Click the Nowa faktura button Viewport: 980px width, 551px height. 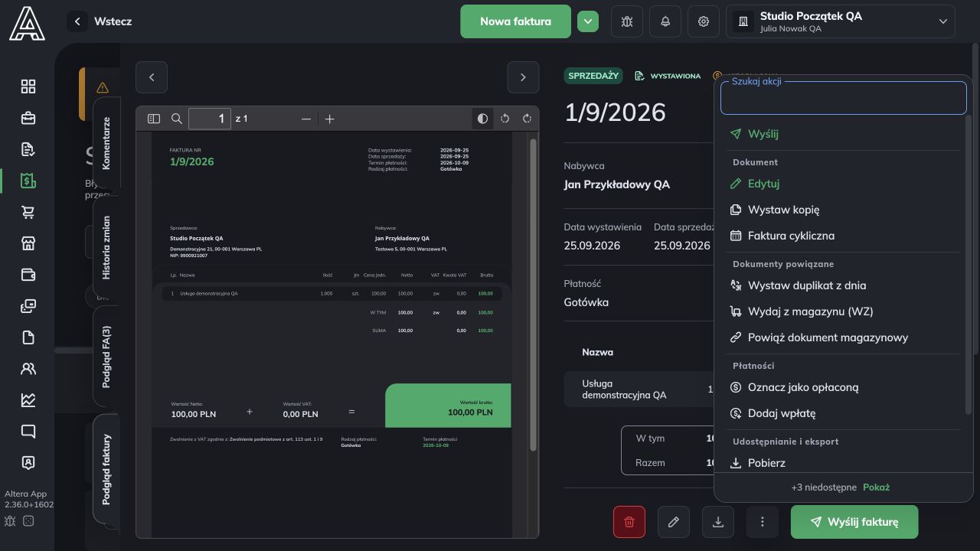click(x=515, y=21)
